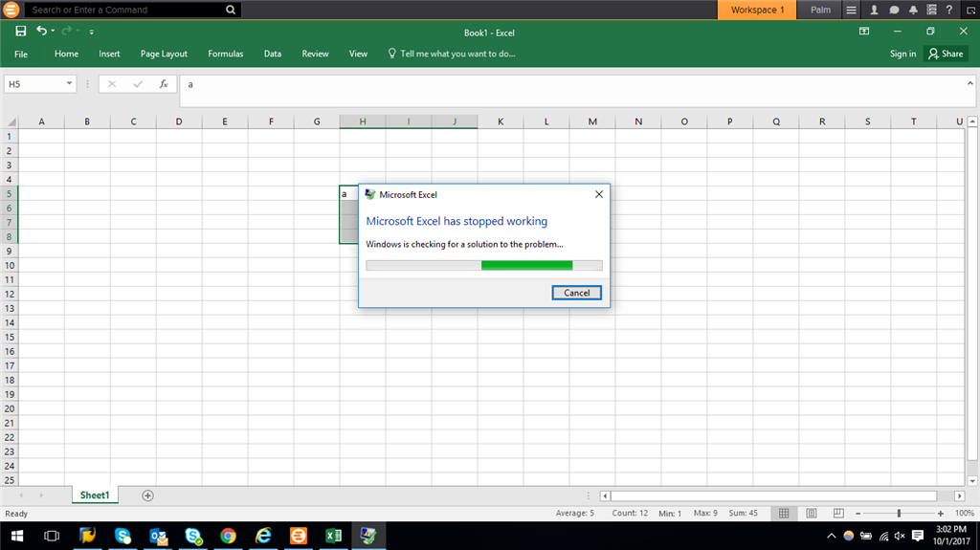Click zoom out minus button
Viewport: 980px width, 550px height.
[x=858, y=514]
